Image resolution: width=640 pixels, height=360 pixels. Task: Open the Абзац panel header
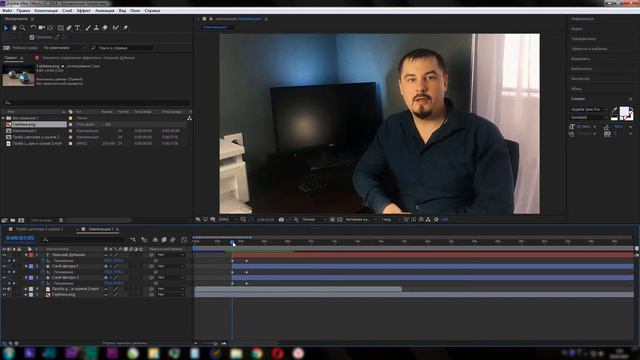coord(576,89)
